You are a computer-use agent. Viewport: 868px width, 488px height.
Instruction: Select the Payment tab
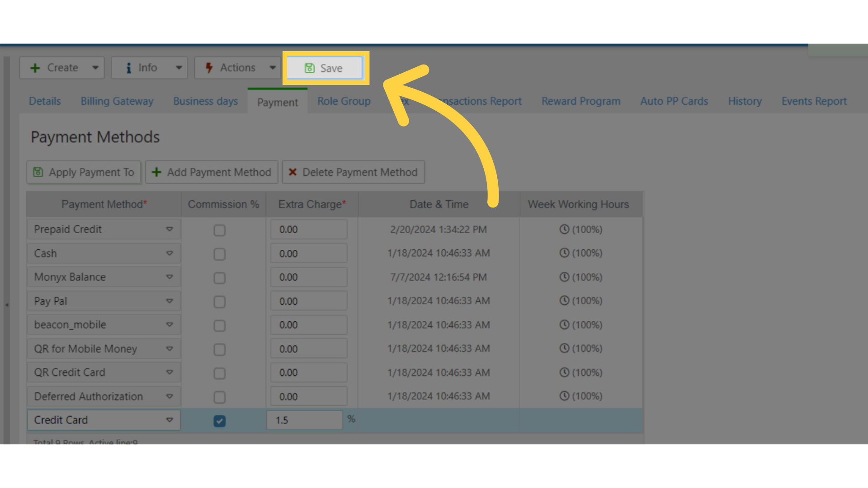[278, 102]
